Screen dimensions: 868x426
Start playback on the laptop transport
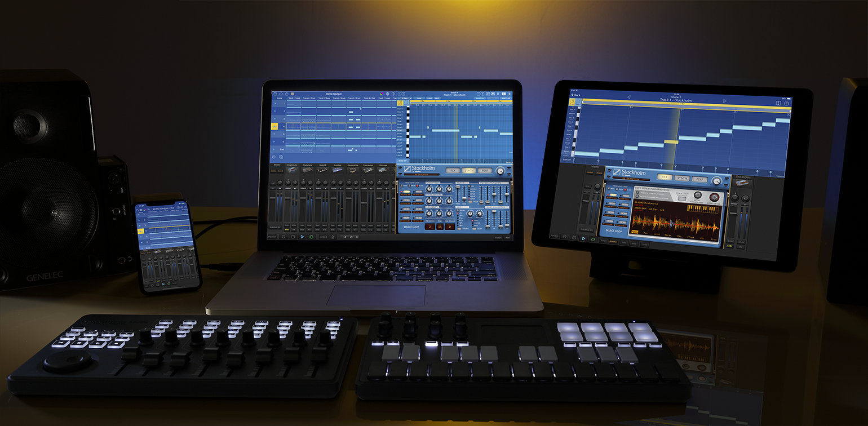pyautogui.click(x=302, y=237)
